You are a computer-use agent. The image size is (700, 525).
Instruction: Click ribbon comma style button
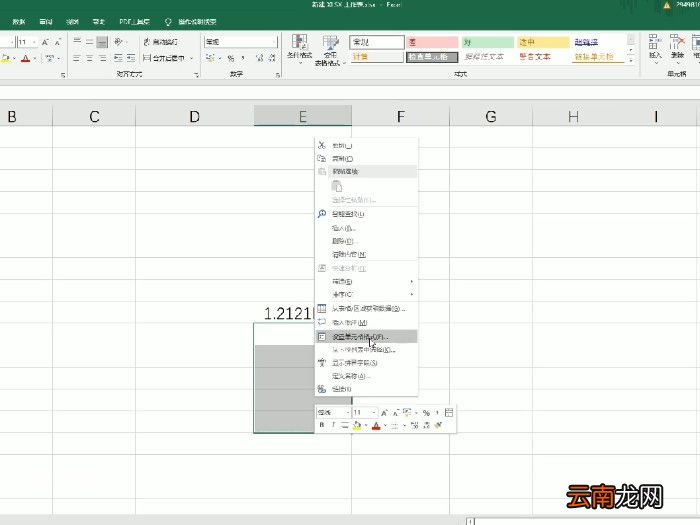[x=243, y=58]
